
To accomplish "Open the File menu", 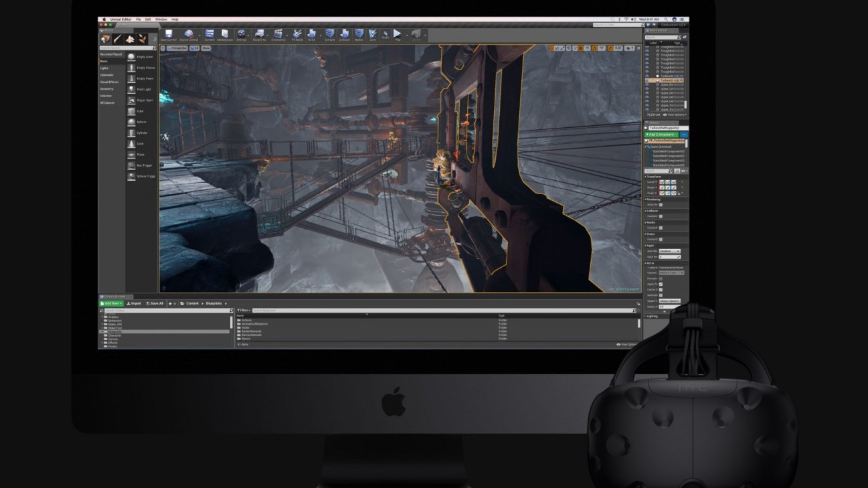I will [x=139, y=19].
